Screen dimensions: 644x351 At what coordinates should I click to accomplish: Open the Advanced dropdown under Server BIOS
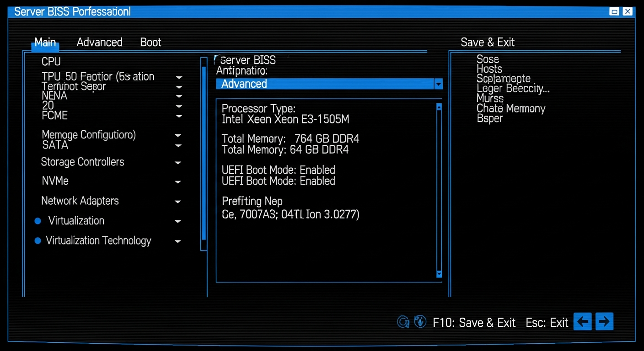438,84
